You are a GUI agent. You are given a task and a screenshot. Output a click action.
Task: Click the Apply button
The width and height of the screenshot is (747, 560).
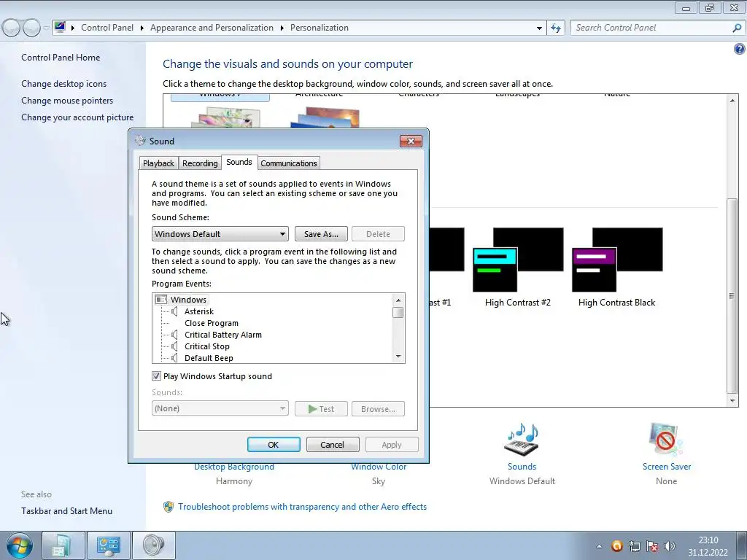pos(392,445)
